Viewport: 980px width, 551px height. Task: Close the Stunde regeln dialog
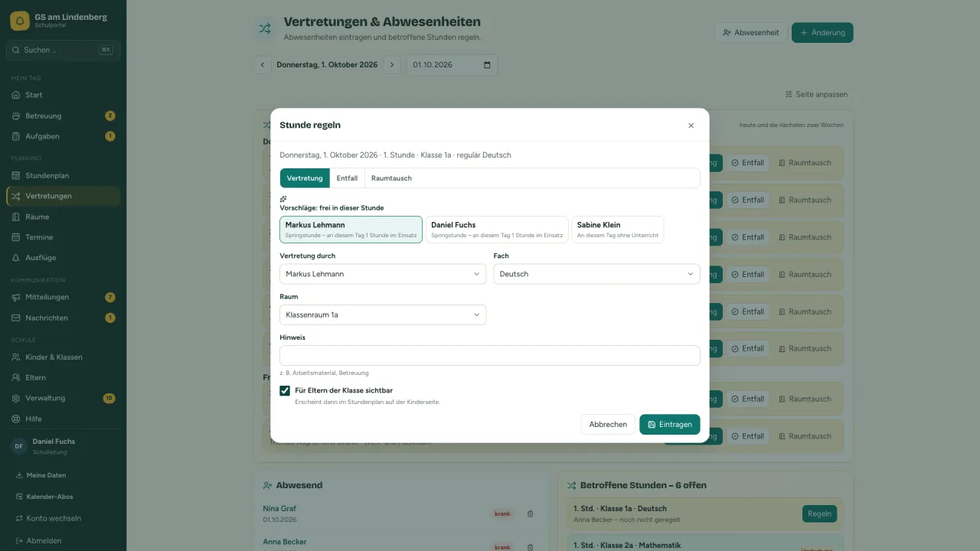691,126
